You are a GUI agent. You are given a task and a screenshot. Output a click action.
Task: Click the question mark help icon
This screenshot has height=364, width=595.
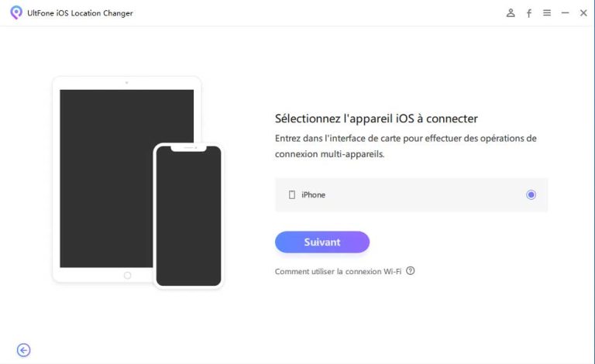click(x=411, y=271)
